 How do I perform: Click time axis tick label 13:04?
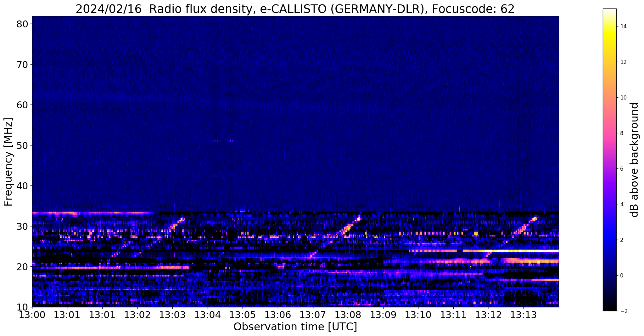click(208, 315)
